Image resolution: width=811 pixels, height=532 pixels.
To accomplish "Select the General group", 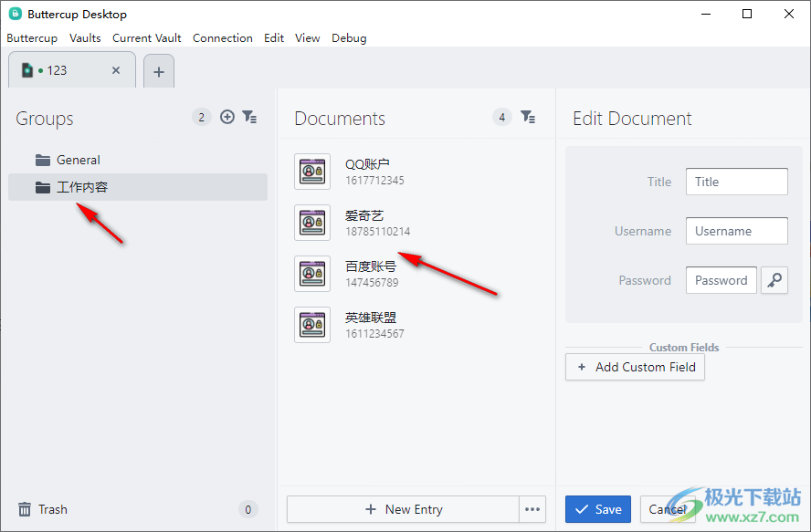I will (x=138, y=160).
